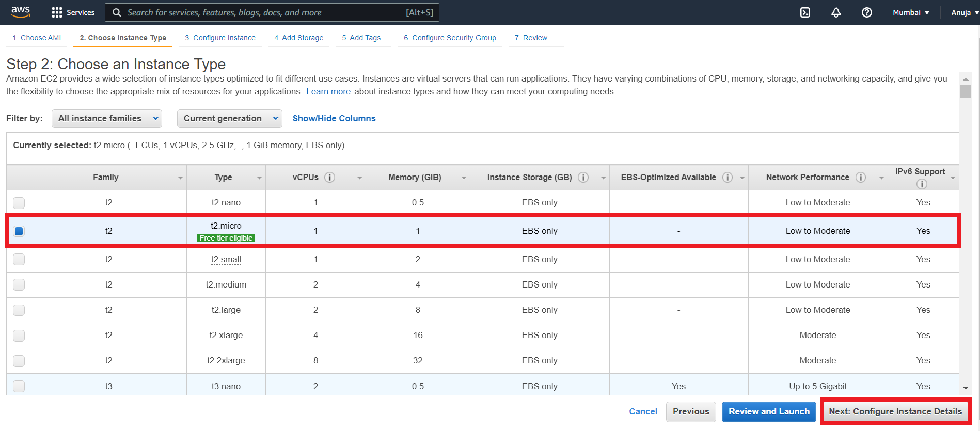This screenshot has height=431, width=980.
Task: Open the Services grid menu
Action: click(x=57, y=12)
